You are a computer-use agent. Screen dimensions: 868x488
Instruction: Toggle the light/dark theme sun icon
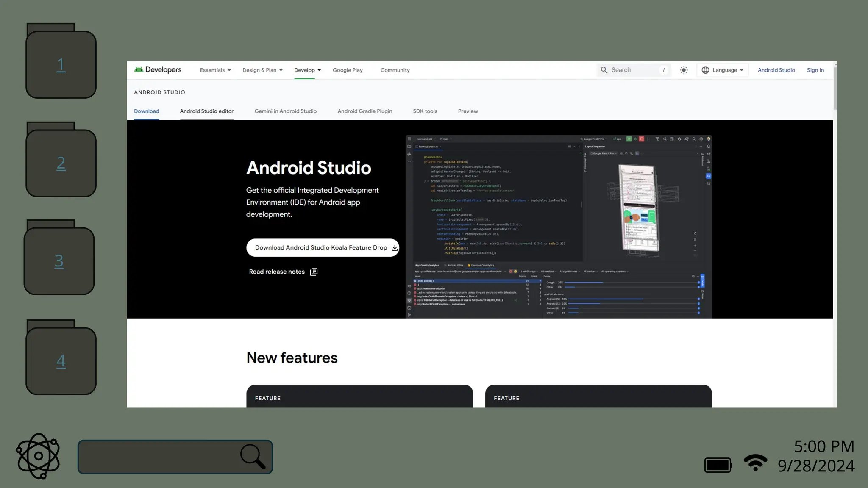(684, 70)
